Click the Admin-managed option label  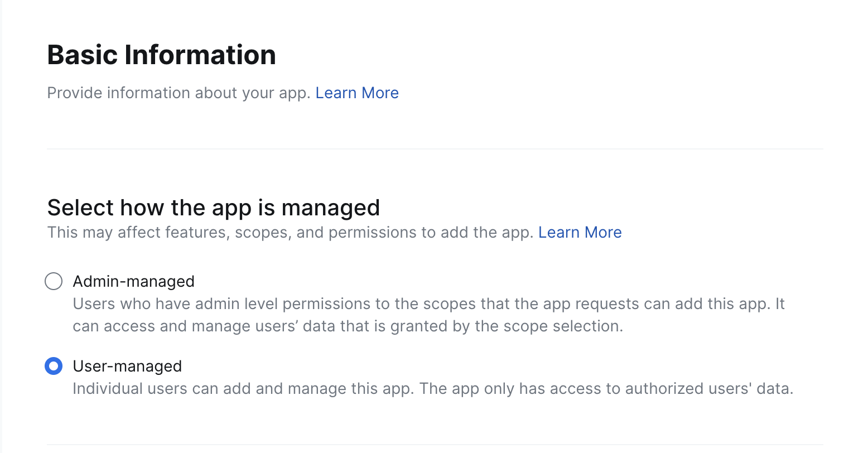(133, 281)
